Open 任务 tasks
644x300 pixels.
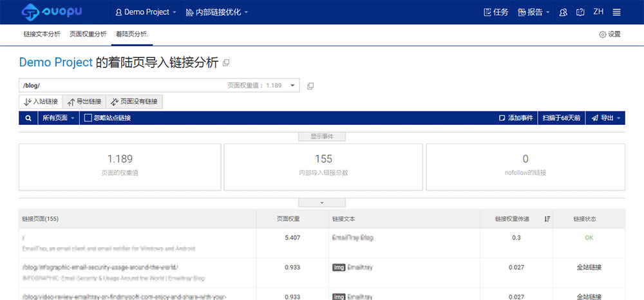tap(496, 12)
